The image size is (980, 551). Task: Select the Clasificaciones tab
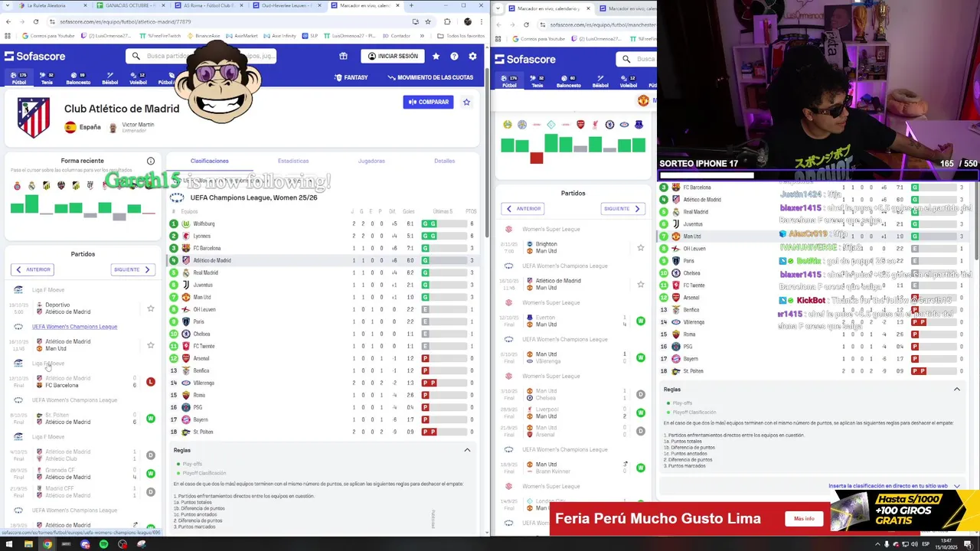(x=210, y=161)
